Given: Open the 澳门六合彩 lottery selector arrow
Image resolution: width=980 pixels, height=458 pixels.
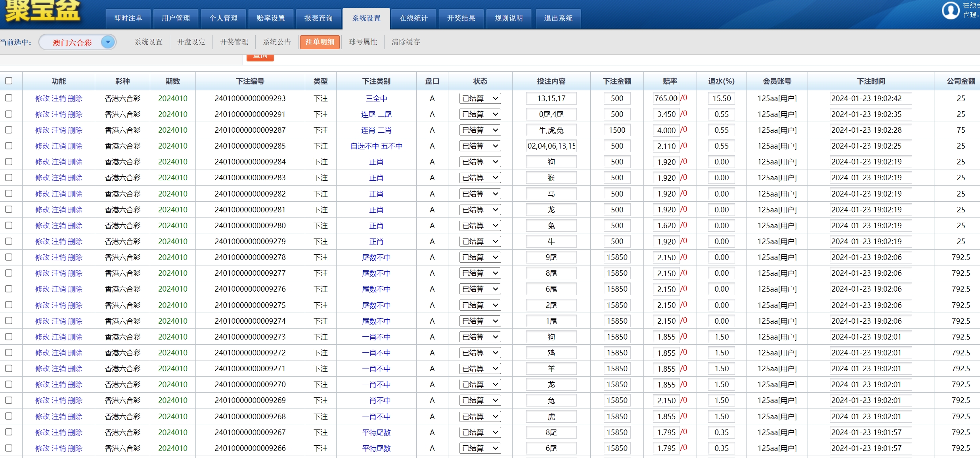Looking at the screenshot, I should [108, 42].
